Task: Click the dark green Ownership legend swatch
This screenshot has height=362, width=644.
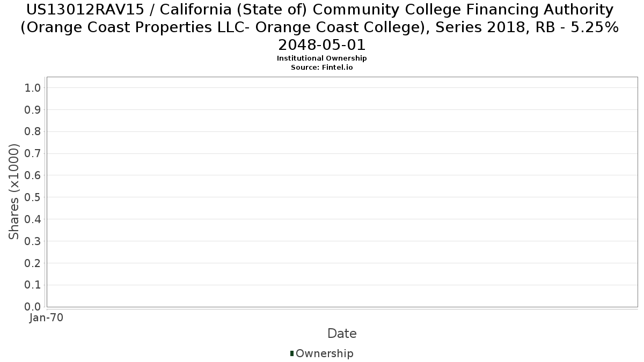Action: point(292,353)
